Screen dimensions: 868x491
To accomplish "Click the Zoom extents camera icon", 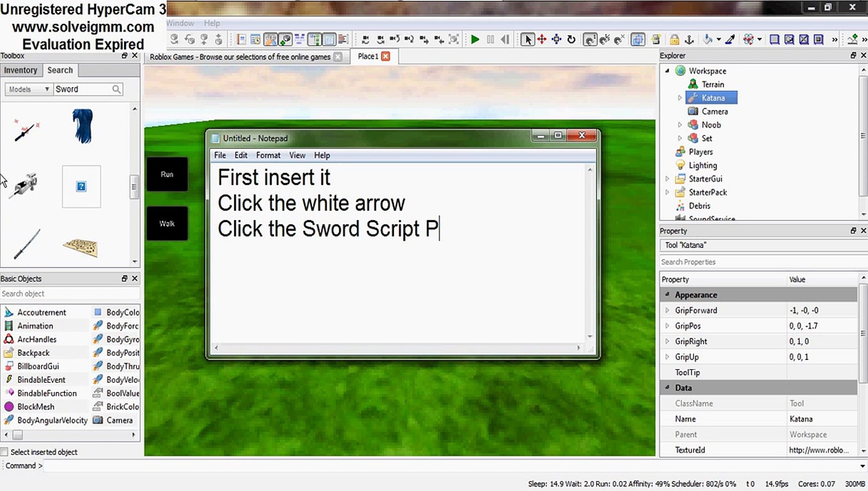I will (454, 40).
